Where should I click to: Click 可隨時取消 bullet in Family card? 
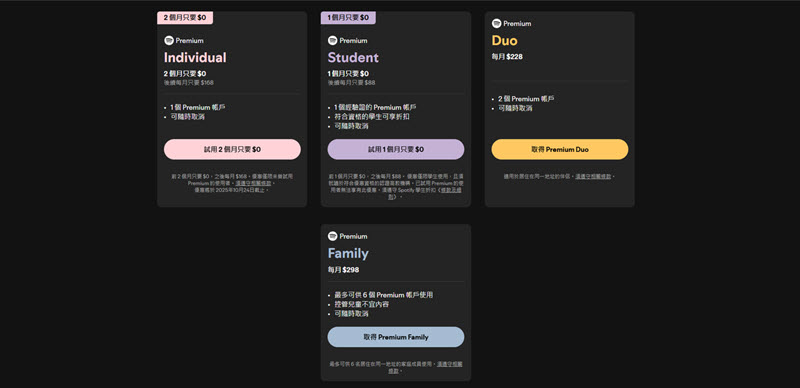[352, 313]
